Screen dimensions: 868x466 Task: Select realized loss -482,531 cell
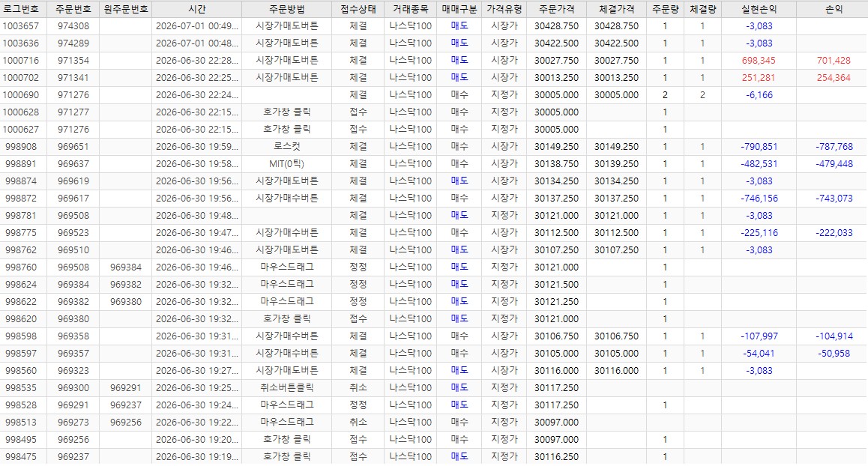tap(759, 164)
